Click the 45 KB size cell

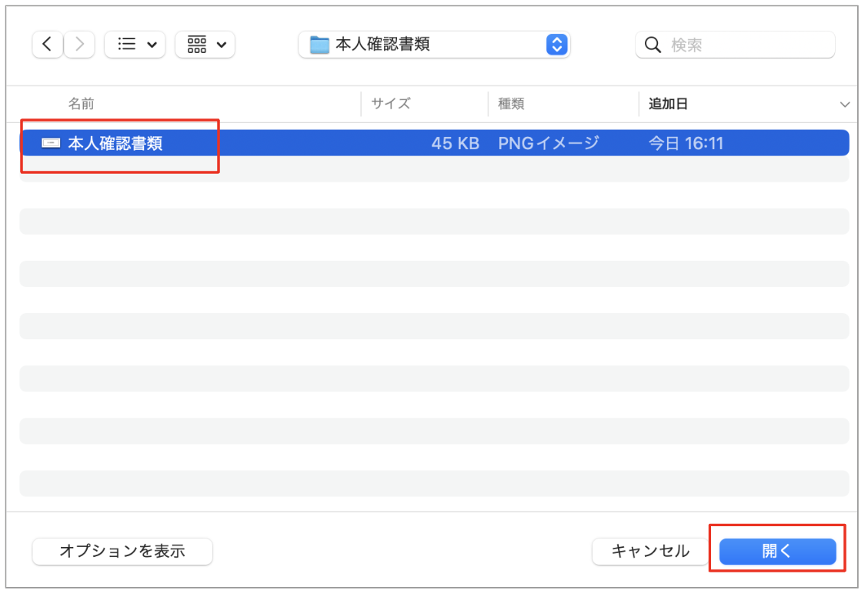pyautogui.click(x=455, y=143)
